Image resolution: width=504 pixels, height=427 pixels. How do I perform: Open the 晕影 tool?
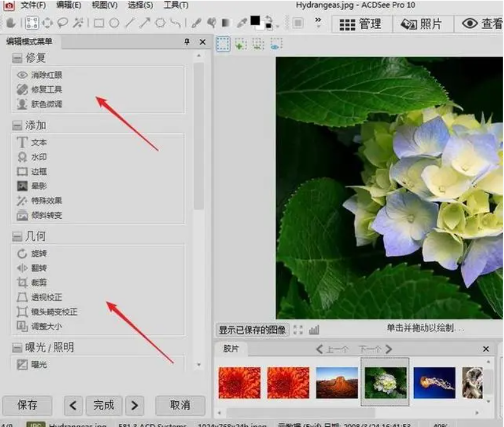[32, 186]
